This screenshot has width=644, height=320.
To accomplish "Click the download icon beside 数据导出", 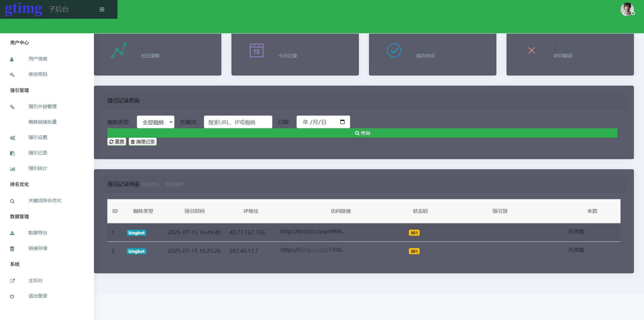I will [12, 233].
